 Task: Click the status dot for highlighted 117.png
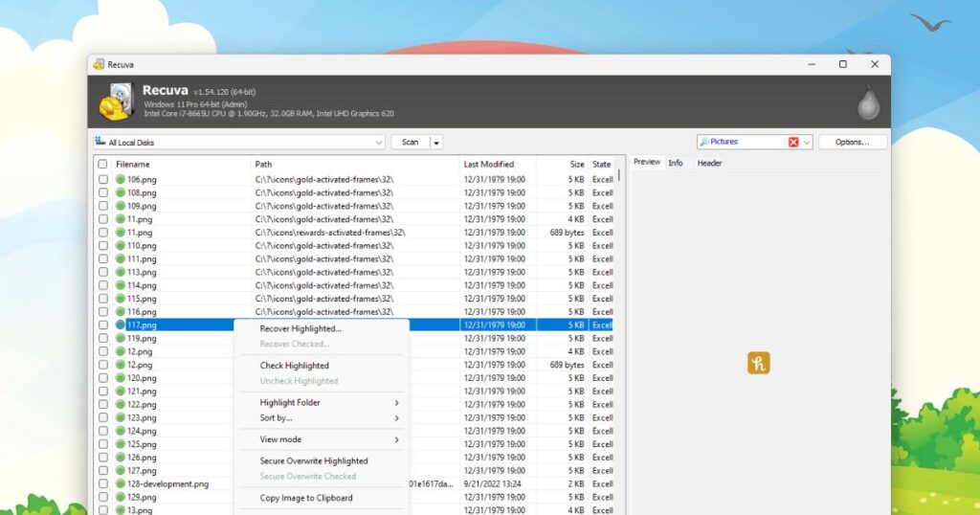[121, 325]
